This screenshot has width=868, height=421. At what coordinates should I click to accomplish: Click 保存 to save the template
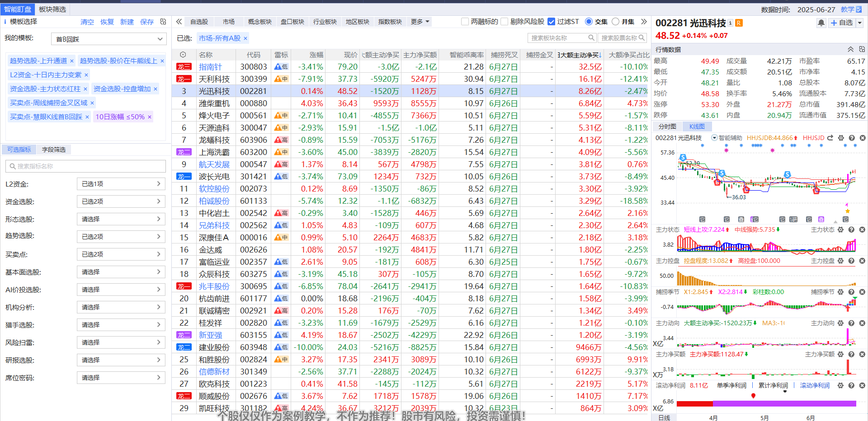point(147,22)
